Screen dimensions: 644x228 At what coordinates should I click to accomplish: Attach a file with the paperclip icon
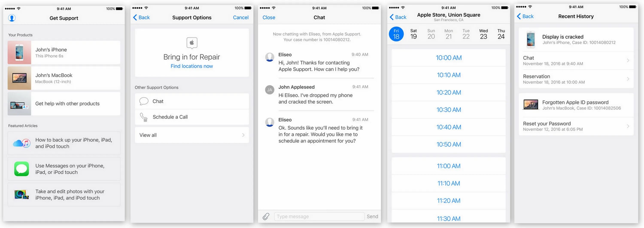[x=266, y=216]
